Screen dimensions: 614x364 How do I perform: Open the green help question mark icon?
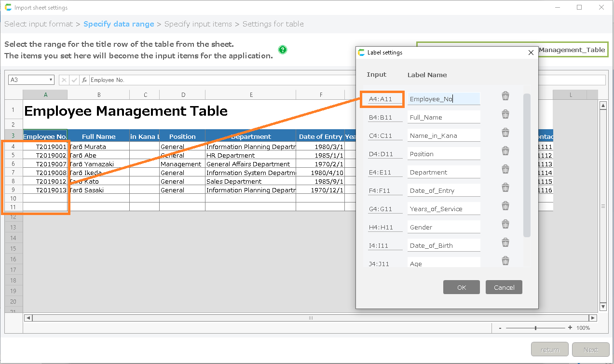coord(283,50)
